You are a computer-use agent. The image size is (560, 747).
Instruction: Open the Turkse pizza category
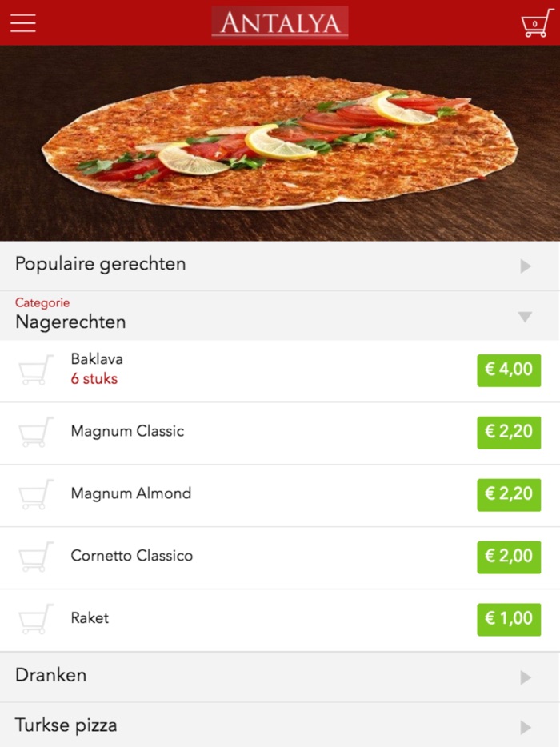tap(66, 725)
